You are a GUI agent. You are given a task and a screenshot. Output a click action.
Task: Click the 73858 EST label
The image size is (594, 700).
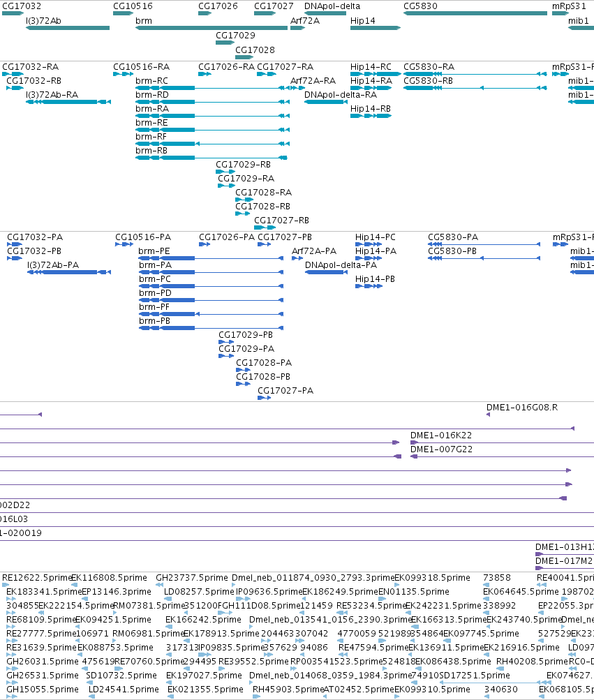tap(497, 578)
